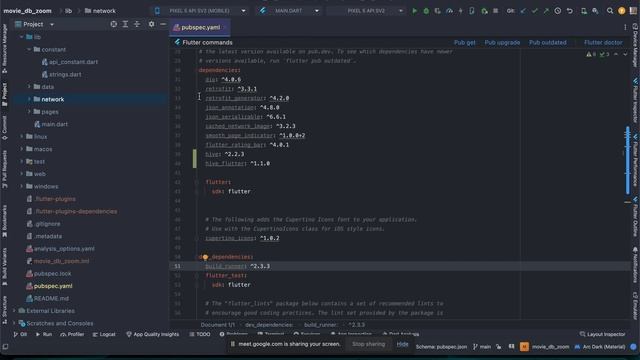Screen dimensions: 640x360
Task: Click the lock read-only status icon
Action: [x=498, y=347]
